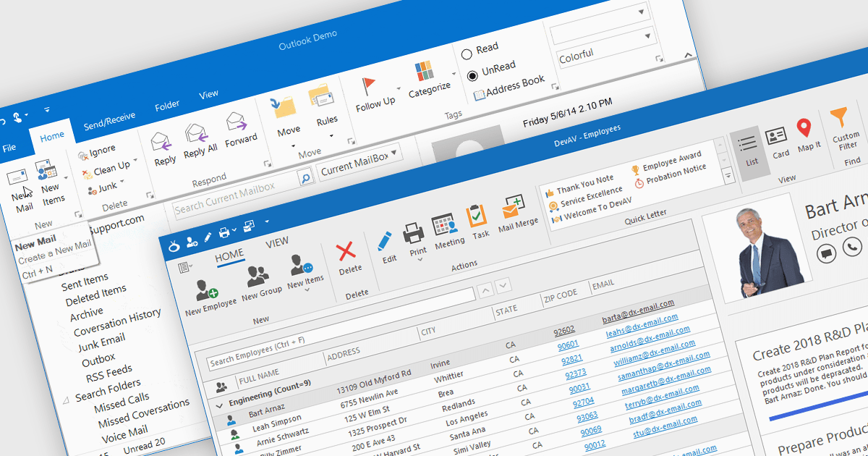Viewport: 868px width, 456px height.
Task: Click the Print icon in DevAV
Action: tap(414, 234)
